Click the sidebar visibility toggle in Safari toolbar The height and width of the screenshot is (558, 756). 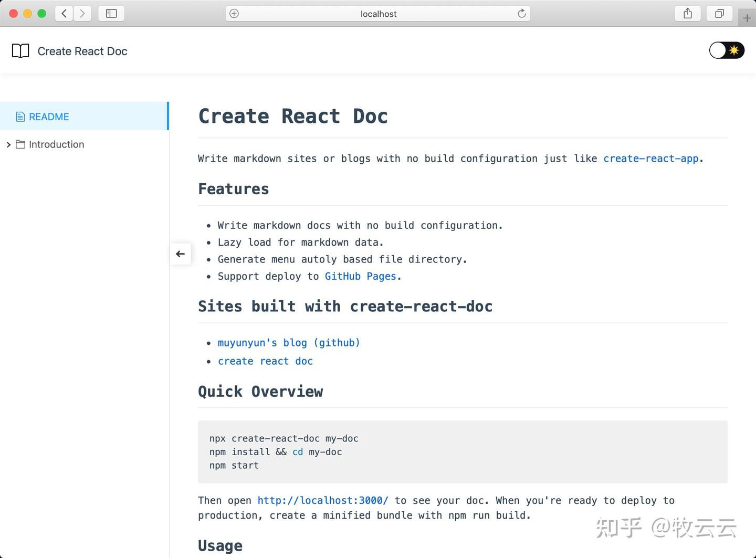[111, 13]
